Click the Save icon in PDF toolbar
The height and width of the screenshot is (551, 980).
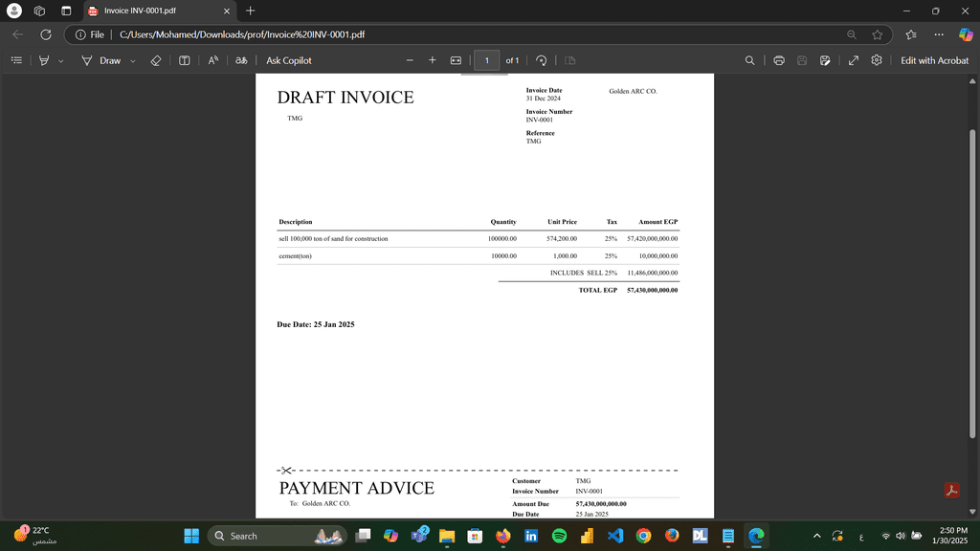[x=802, y=60]
